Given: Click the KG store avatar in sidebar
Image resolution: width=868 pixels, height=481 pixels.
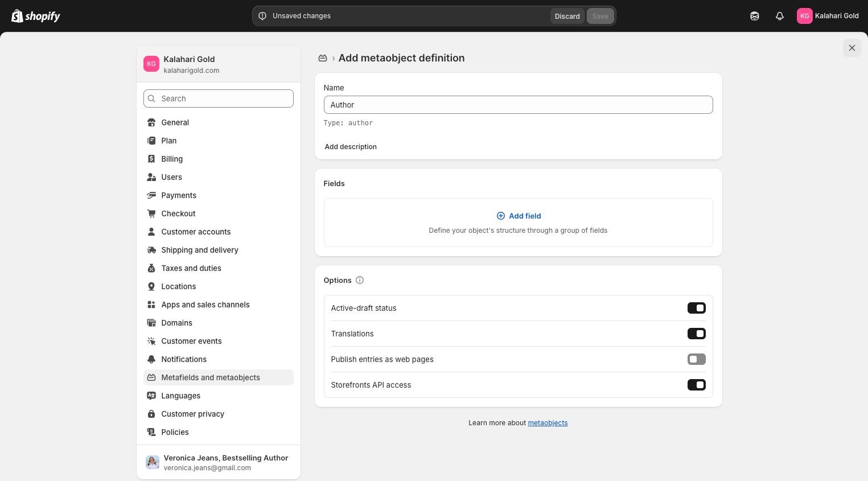Looking at the screenshot, I should 151,64.
